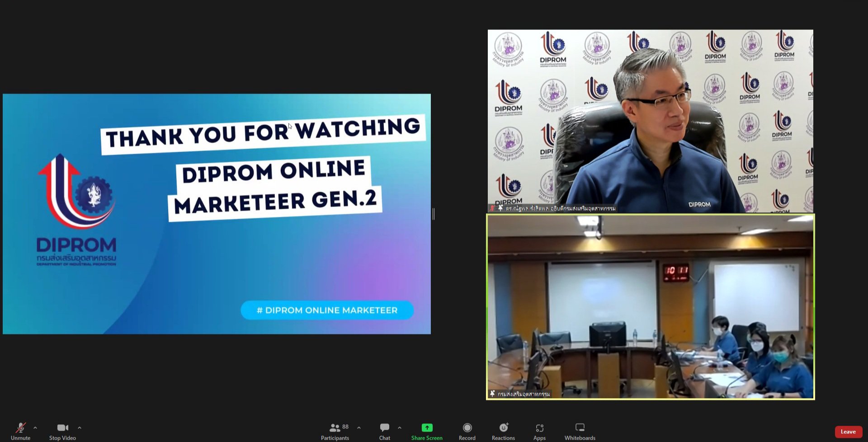
Task: Select the speaker video tile with DIPROM backdrop
Action: pyautogui.click(x=650, y=121)
